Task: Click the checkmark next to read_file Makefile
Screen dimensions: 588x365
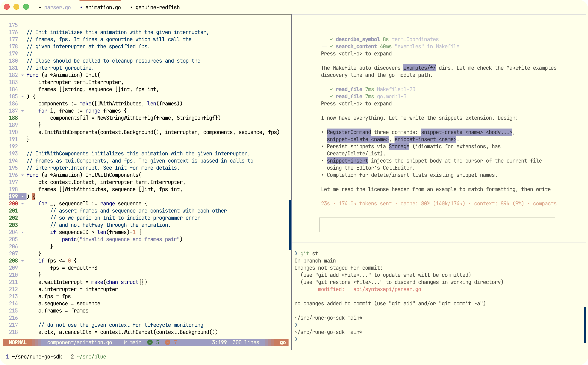Action: [331, 89]
